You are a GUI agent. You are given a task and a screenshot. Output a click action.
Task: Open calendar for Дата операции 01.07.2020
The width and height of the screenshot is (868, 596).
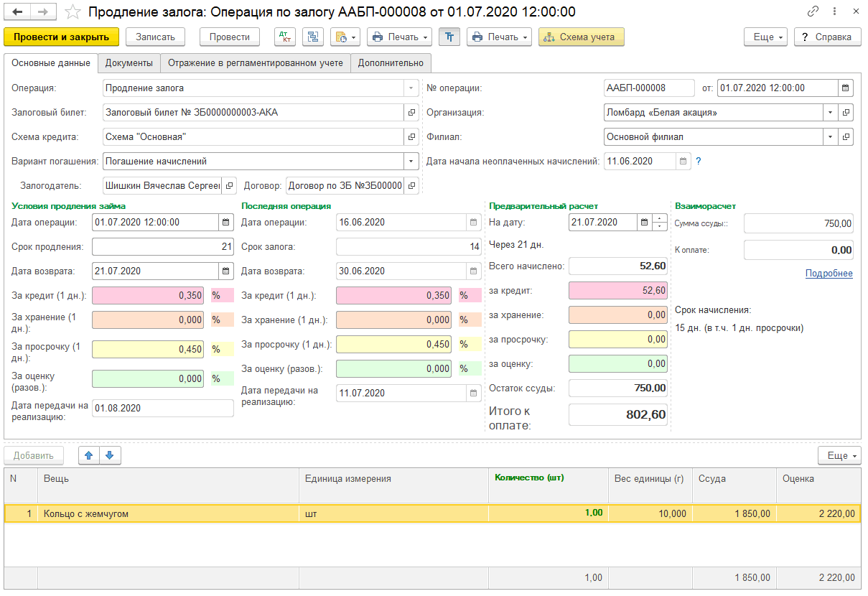tap(226, 223)
